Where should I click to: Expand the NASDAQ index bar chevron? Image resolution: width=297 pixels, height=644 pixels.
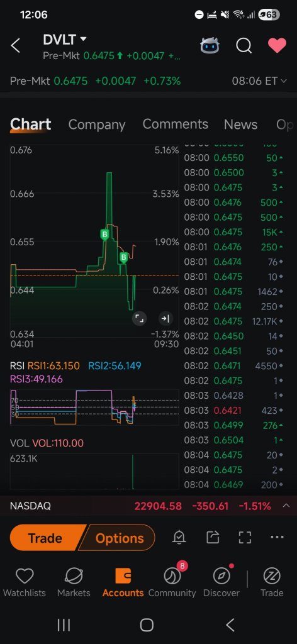286,506
